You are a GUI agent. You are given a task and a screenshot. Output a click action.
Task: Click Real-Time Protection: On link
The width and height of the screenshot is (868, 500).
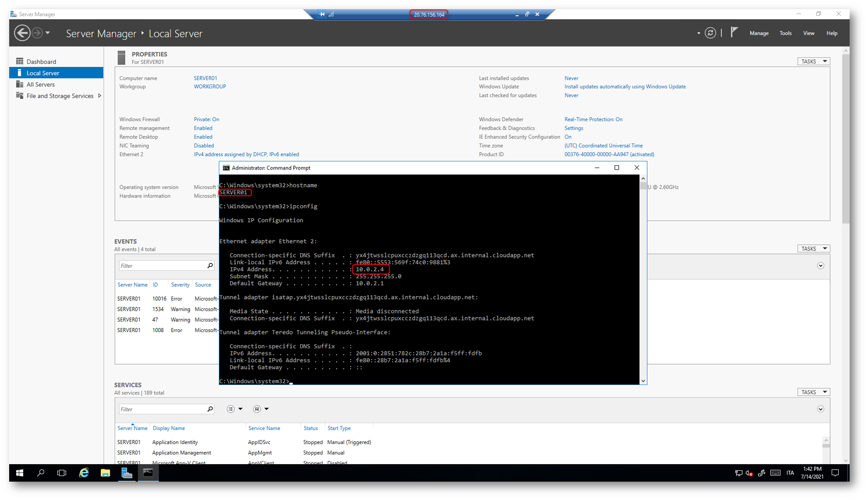coord(593,119)
